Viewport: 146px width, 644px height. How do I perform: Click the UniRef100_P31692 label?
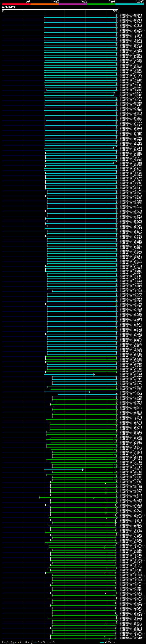(131, 502)
